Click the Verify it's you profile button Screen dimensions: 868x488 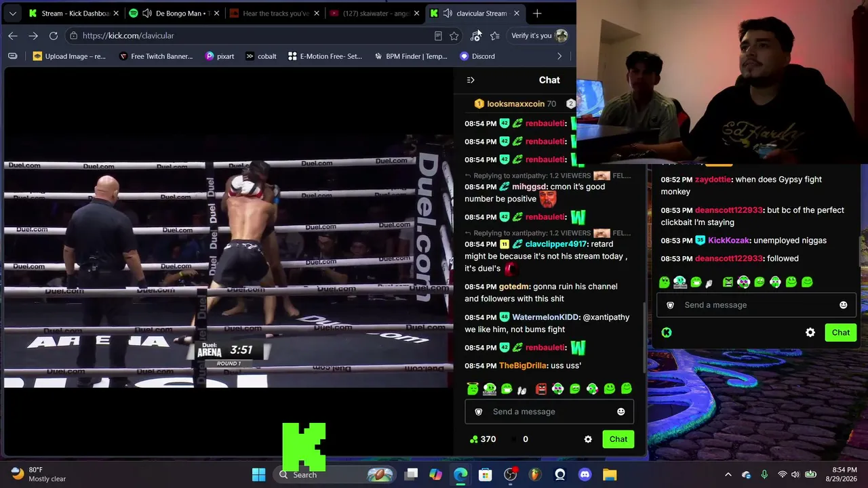539,35
